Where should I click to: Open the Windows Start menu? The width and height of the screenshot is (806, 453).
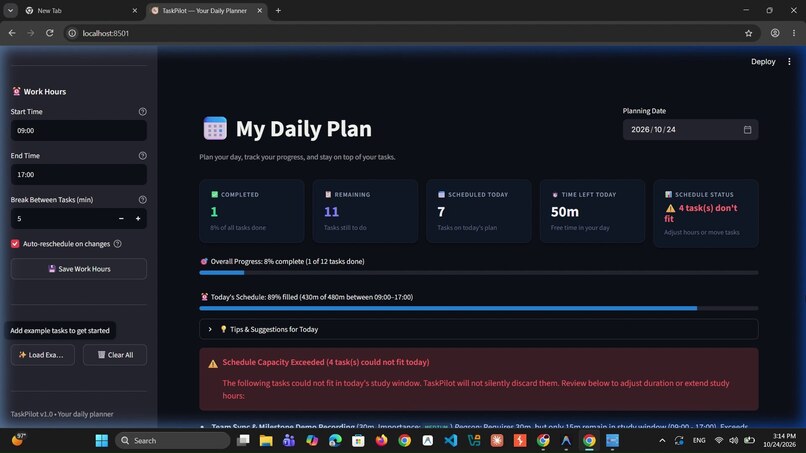click(102, 441)
